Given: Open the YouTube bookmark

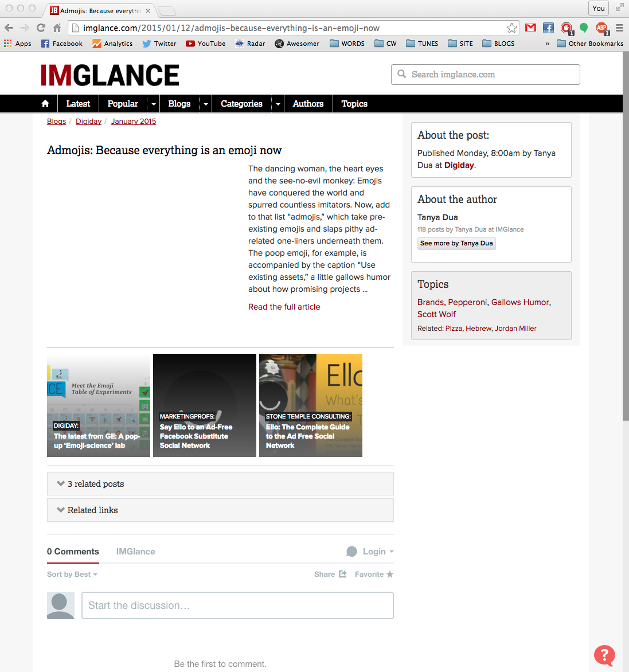Looking at the screenshot, I should pos(206,44).
